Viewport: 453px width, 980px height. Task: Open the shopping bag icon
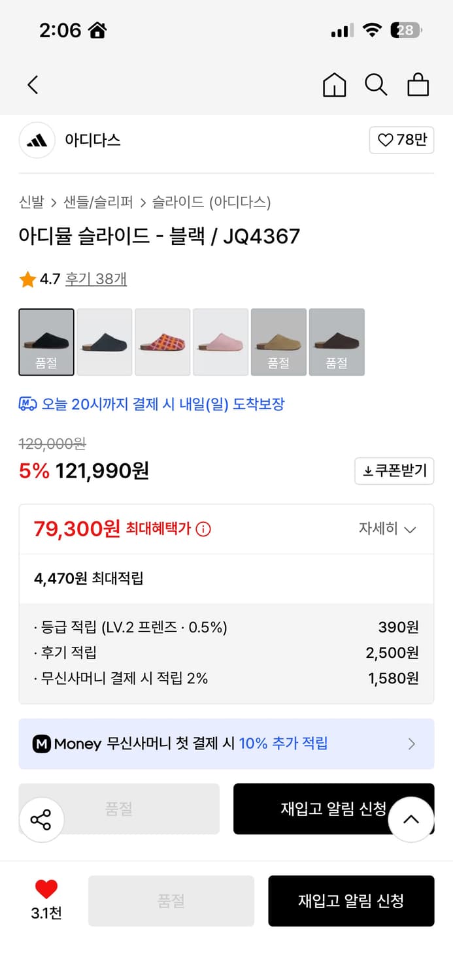pyautogui.click(x=418, y=85)
